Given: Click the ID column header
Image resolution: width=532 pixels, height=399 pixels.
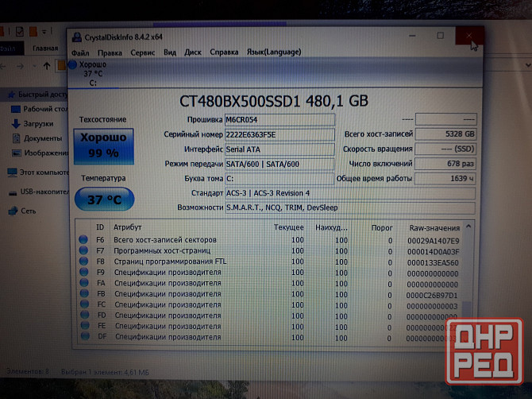Looking at the screenshot, I should click(100, 227).
